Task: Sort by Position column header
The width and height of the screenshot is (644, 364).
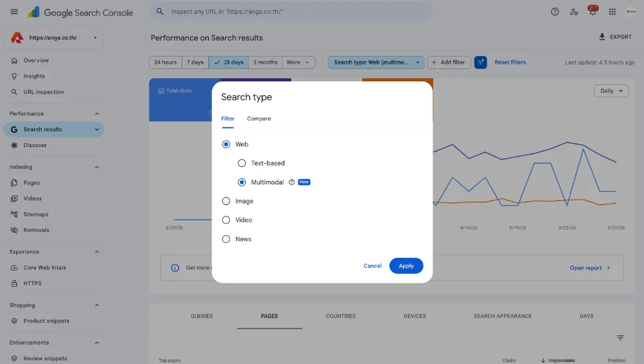Action: (x=616, y=360)
